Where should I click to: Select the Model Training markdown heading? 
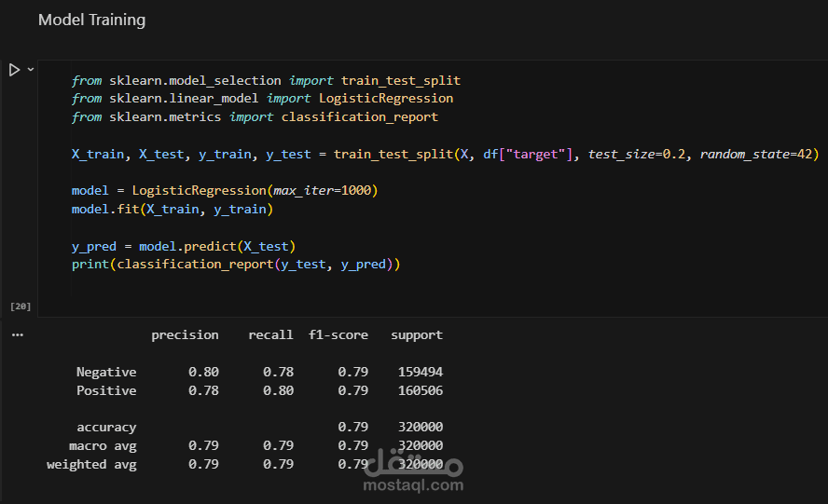91,20
